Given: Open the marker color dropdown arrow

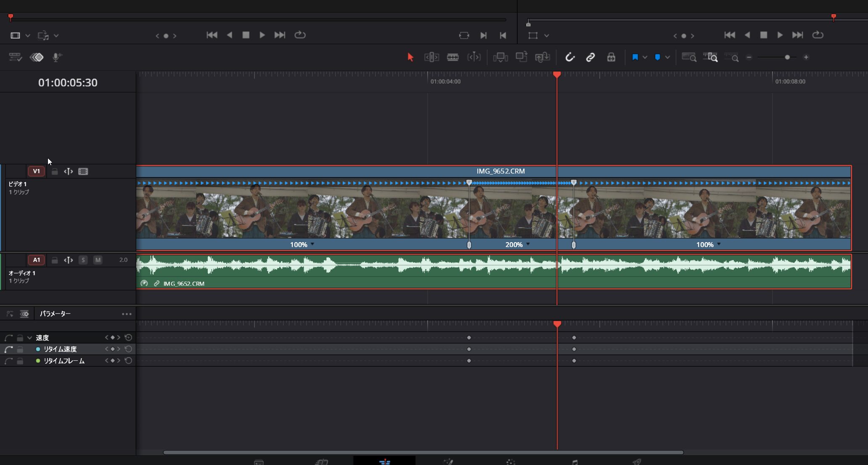Looking at the screenshot, I should [667, 57].
